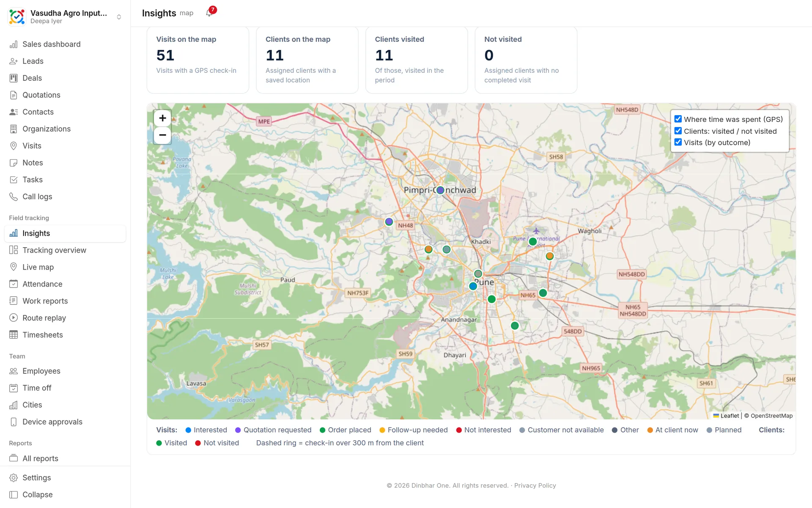Click the Interested blue legend dot
Screen dimensions: 812x508
188,430
